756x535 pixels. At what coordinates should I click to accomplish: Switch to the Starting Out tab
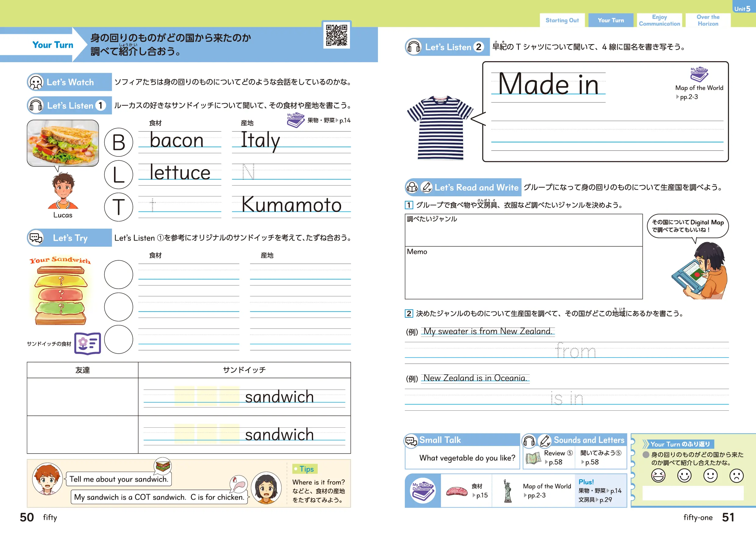tap(562, 20)
